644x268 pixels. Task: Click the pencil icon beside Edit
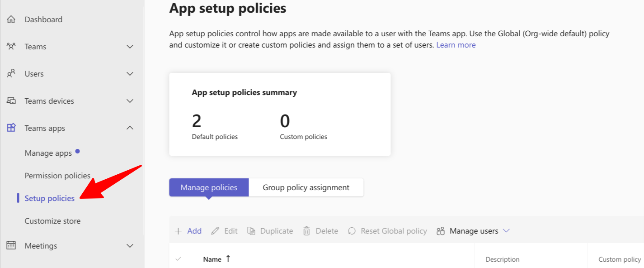(x=216, y=231)
